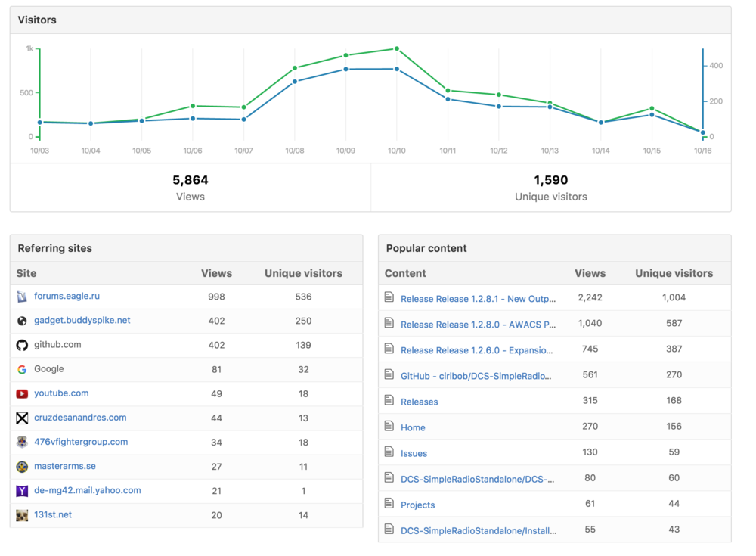Click document icon beside Release 1.2.6.0

click(x=389, y=349)
